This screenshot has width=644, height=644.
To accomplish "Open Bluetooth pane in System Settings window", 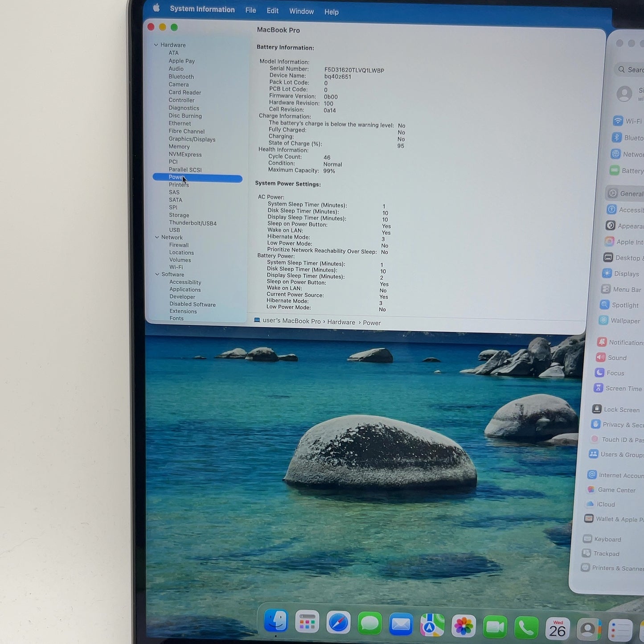I will [627, 138].
